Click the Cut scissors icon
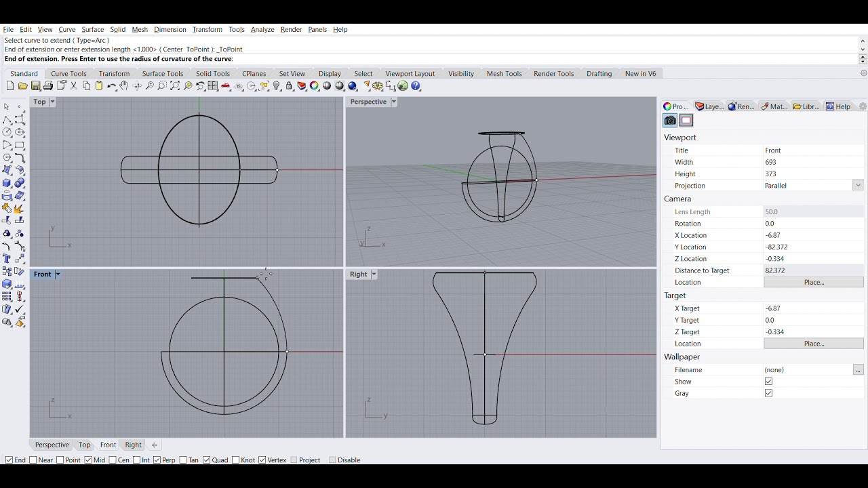Viewport: 868px width, 488px height. click(x=74, y=86)
